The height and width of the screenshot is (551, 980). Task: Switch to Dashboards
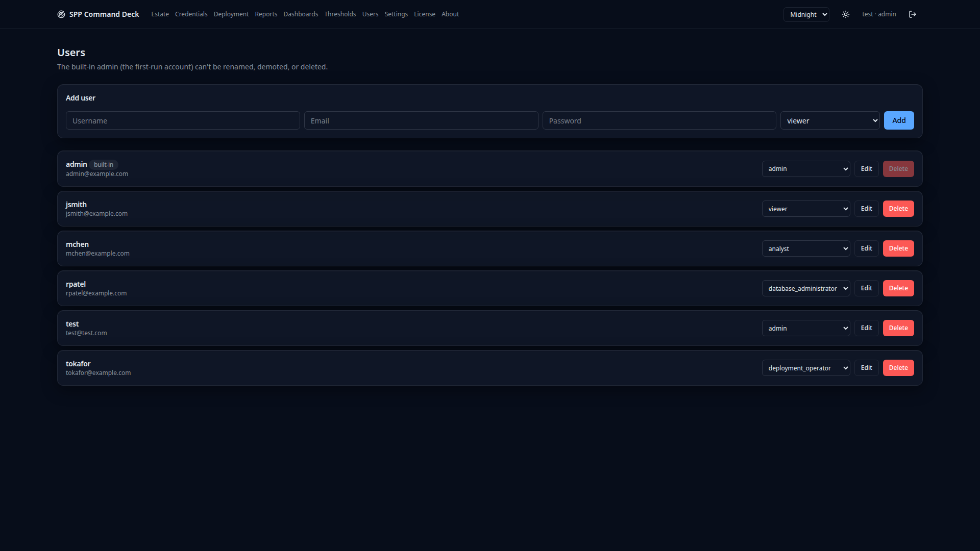[301, 14]
